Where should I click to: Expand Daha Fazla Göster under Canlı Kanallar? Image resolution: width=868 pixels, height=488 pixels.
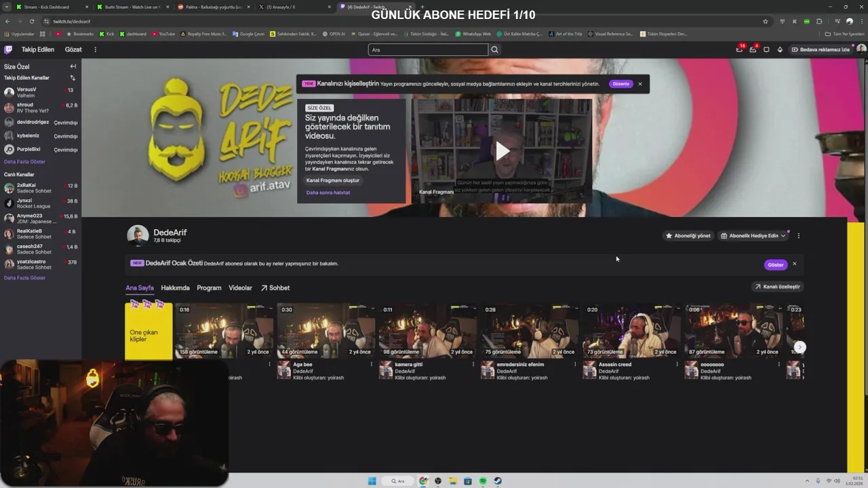coord(24,278)
